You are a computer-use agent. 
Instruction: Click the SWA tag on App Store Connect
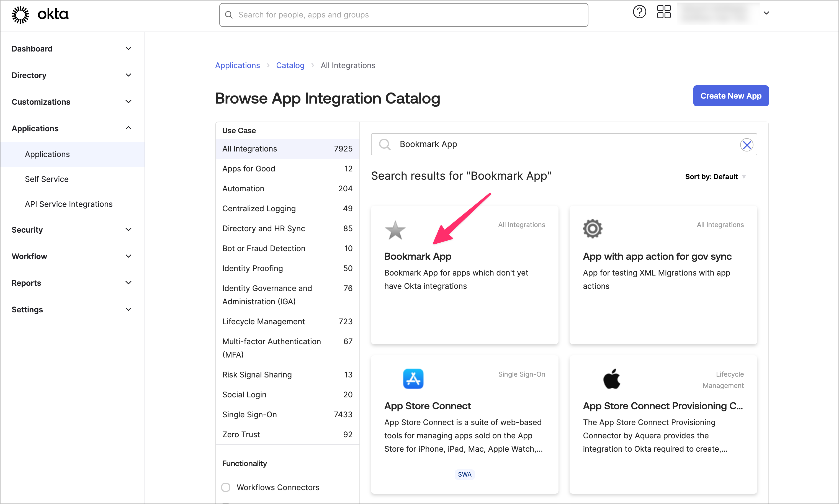(464, 474)
